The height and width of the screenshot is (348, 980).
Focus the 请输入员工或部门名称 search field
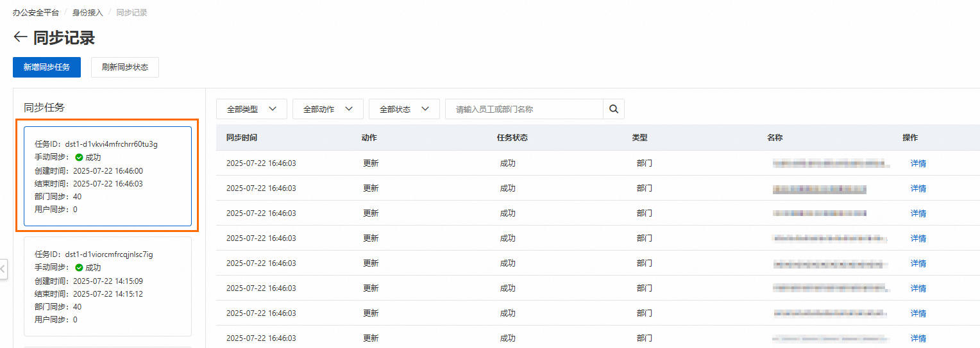[524, 109]
